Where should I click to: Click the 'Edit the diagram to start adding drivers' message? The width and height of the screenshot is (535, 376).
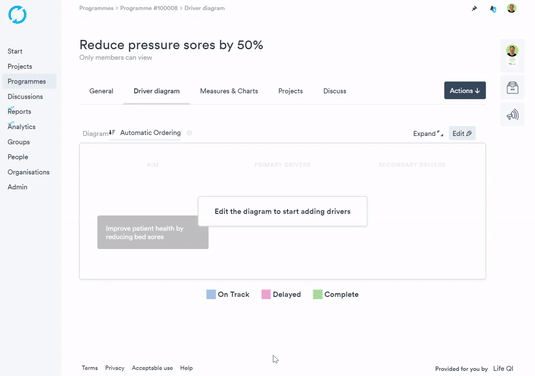[283, 211]
